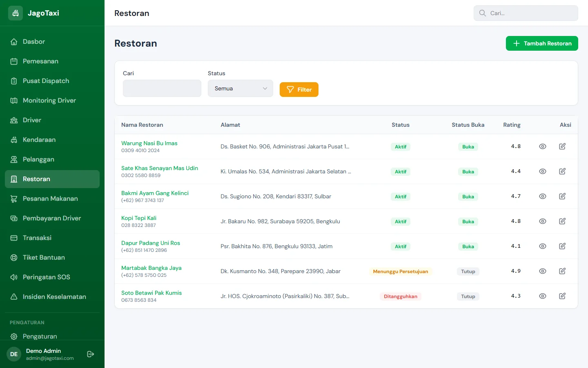The height and width of the screenshot is (368, 588).
Task: Edit Kopi Tepi Kali restaurant
Action: click(562, 221)
